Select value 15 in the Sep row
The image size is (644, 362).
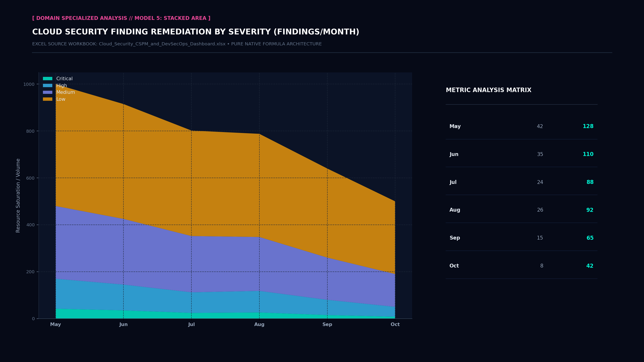point(540,238)
